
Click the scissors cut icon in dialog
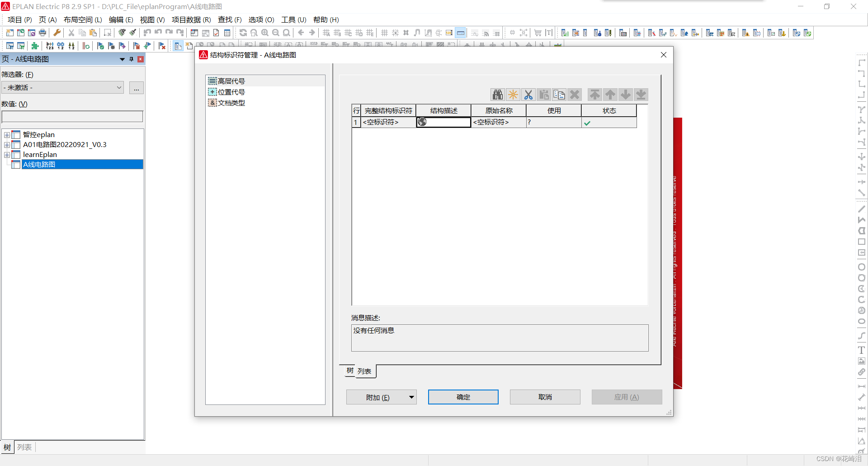coord(528,95)
